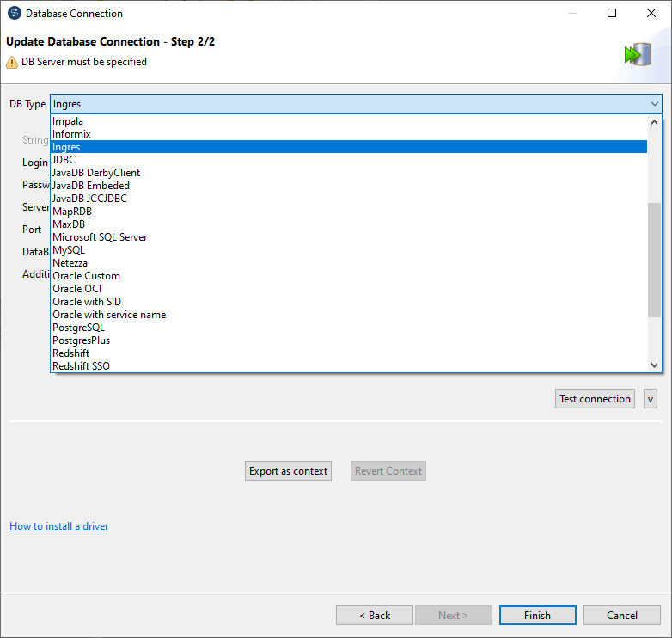Click the dropdown list scrollbar thumb
Screen dimensions: 672x638
[654, 260]
